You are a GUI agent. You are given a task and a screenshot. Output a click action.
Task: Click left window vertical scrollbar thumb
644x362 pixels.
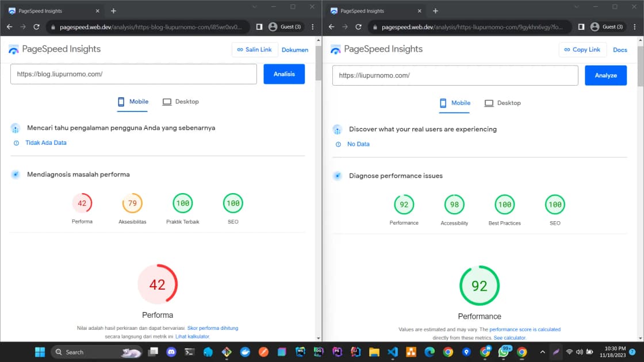coord(319,63)
